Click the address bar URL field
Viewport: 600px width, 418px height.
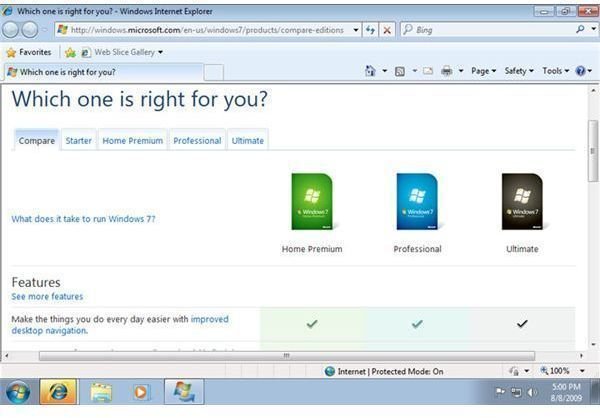point(208,30)
